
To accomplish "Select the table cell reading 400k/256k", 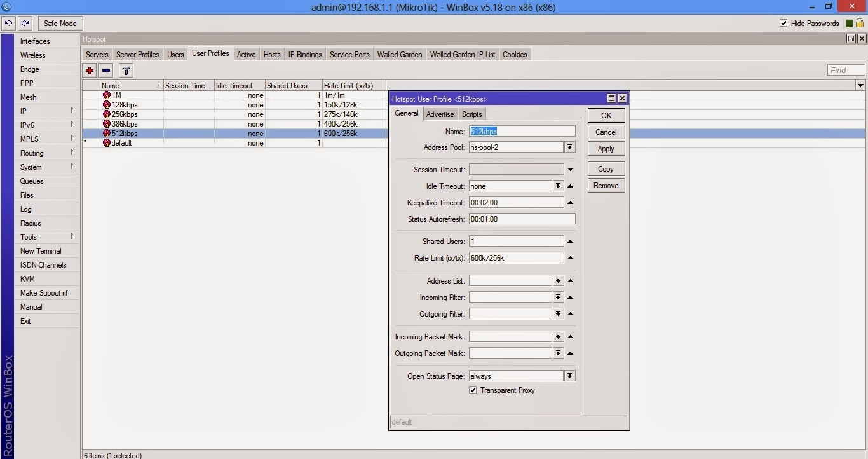I will [354, 124].
